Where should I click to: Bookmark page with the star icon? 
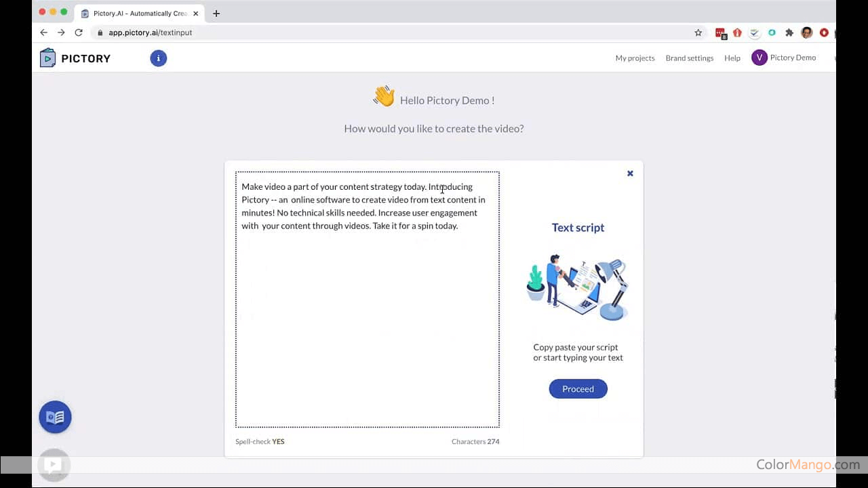698,33
